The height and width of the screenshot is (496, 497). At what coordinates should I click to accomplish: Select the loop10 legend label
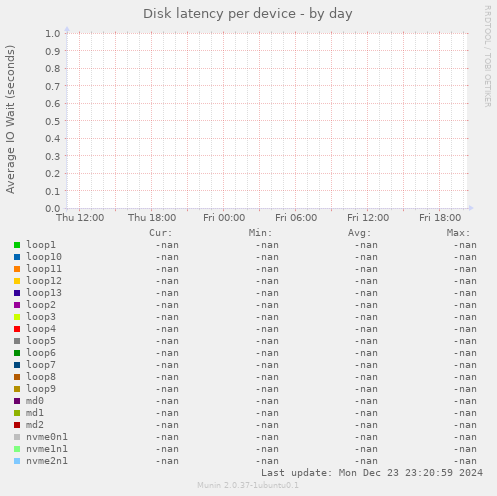click(x=44, y=257)
